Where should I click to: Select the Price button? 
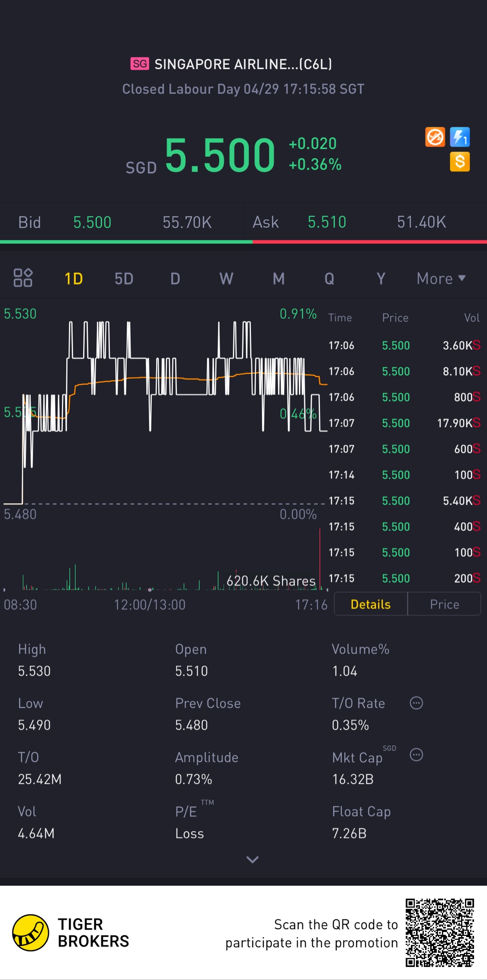tap(444, 604)
